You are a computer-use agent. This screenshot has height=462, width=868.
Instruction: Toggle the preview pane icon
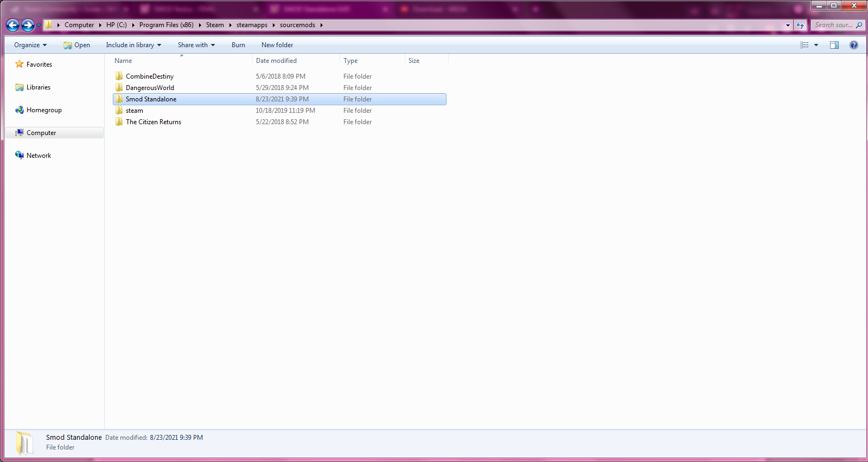[x=834, y=45]
